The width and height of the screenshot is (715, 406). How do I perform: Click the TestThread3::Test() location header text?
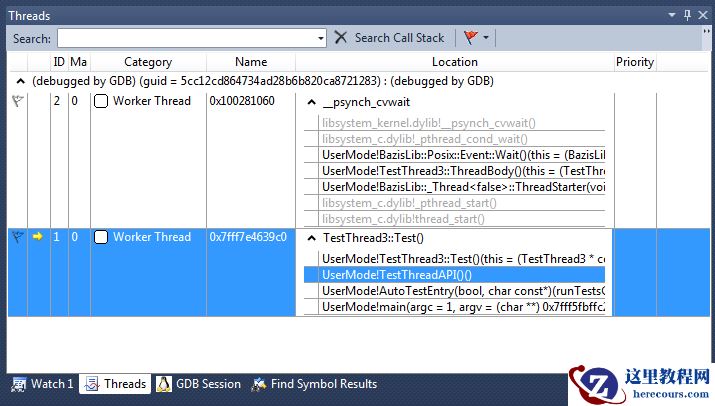[373, 238]
